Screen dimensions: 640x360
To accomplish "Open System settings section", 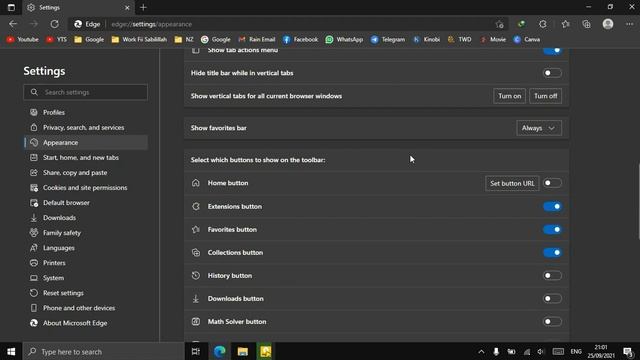I will point(86,278).
